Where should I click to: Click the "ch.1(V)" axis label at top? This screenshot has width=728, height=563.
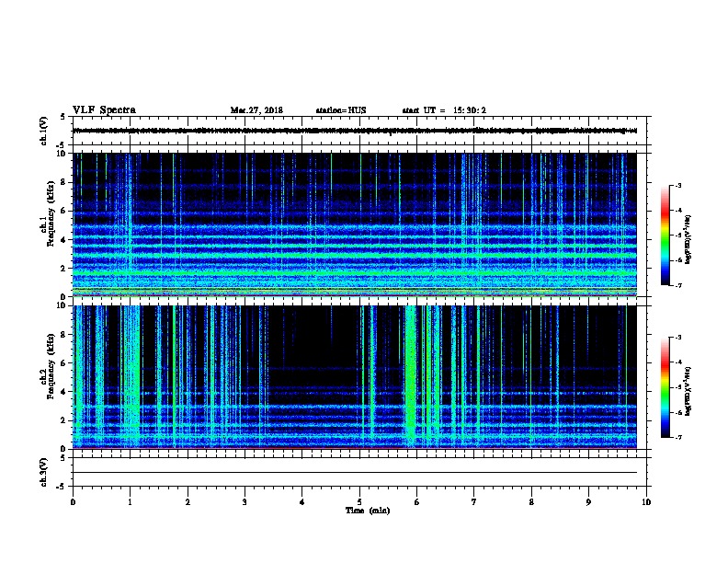(44, 131)
